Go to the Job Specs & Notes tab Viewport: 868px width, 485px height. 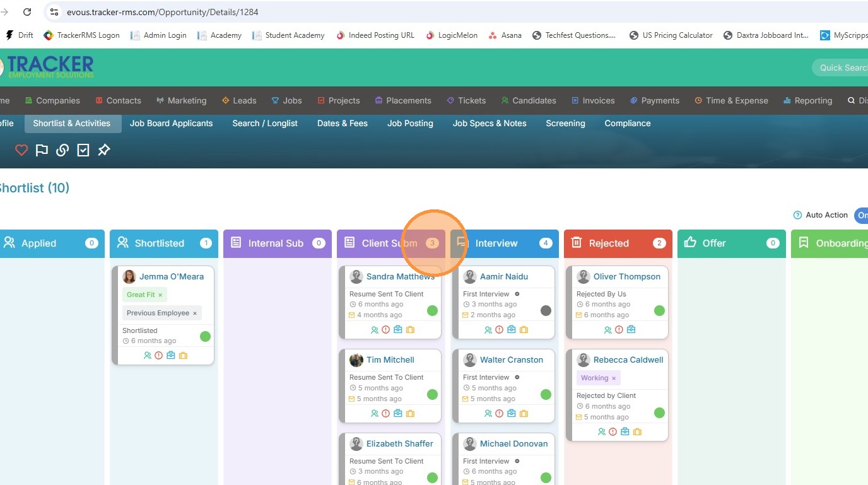490,124
